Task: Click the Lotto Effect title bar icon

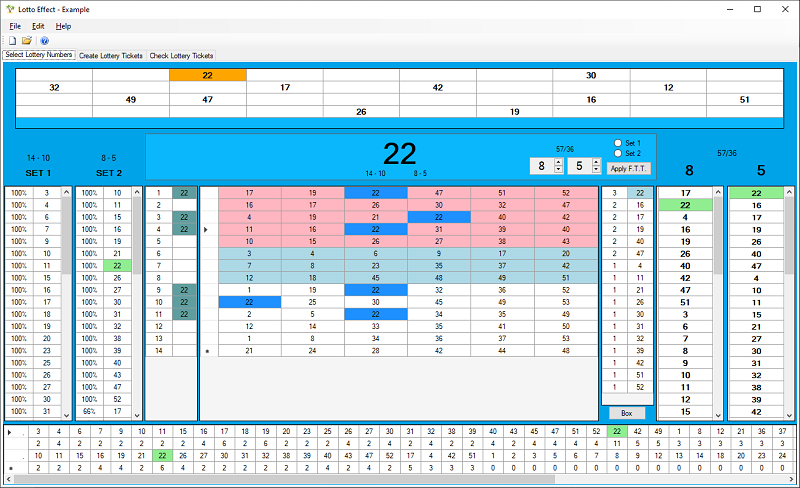Action: tap(10, 9)
